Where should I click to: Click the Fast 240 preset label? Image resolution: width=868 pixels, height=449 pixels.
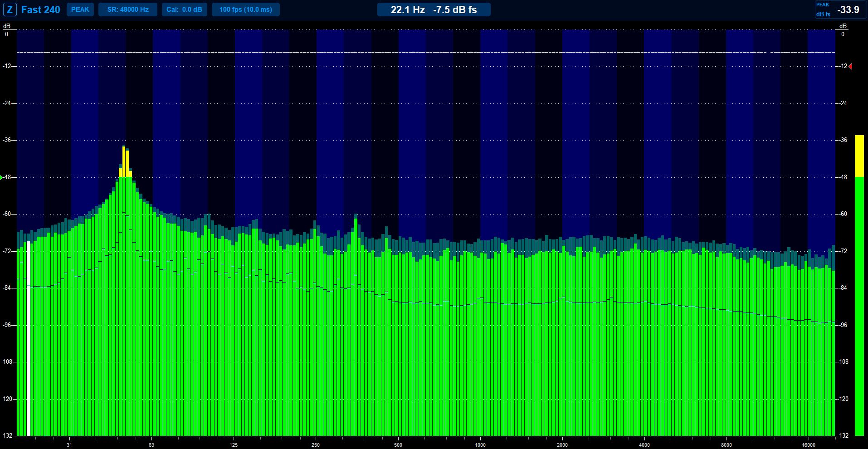41,10
